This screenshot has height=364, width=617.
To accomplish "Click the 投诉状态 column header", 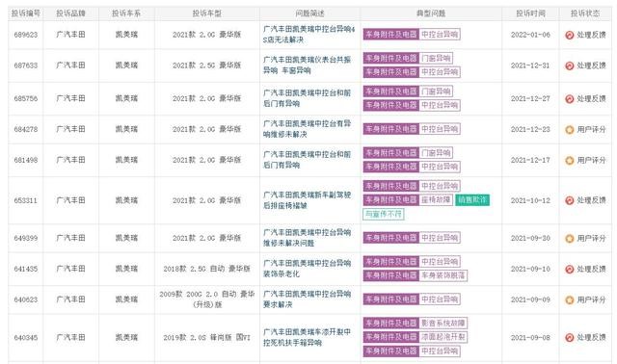I will coord(585,13).
